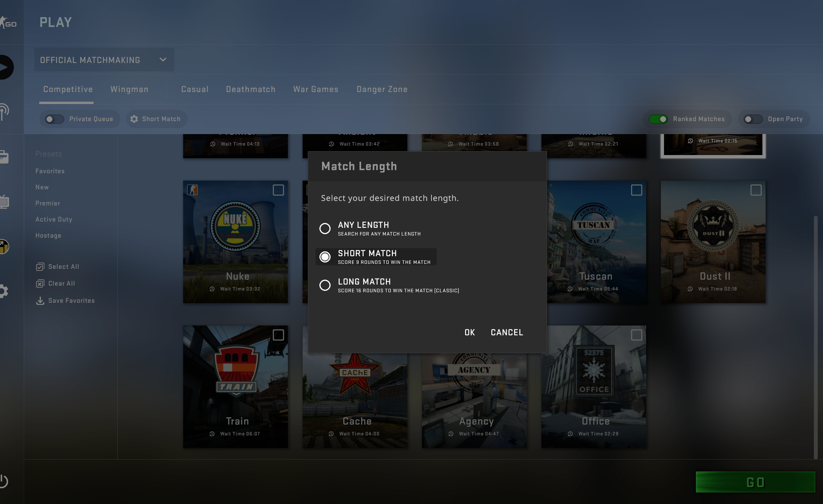The width and height of the screenshot is (823, 504).
Task: Open the Play section arrow icon
Action: [5, 67]
